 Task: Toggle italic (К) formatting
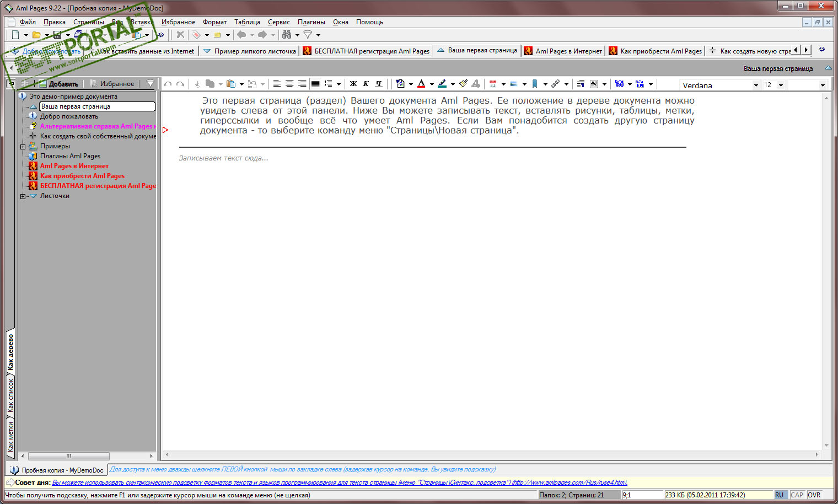point(366,84)
